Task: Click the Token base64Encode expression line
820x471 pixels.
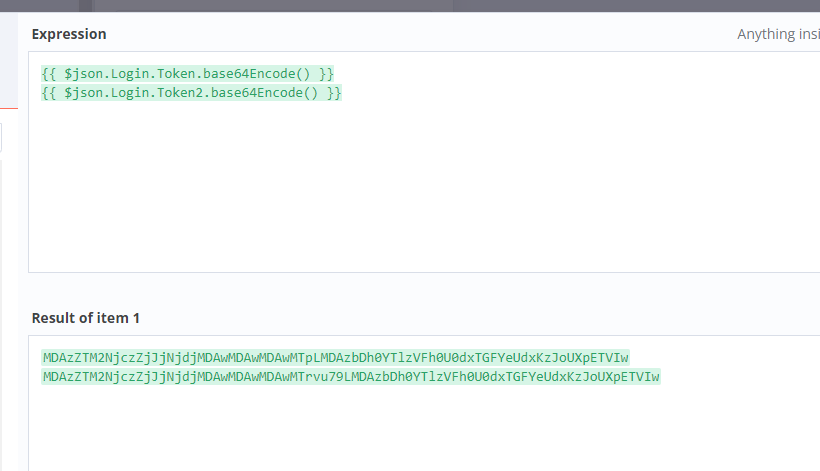Action: coord(187,74)
